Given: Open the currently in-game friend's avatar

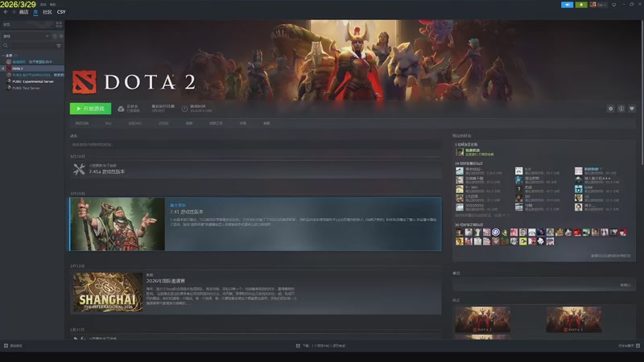Looking at the screenshot, I should pos(460,152).
